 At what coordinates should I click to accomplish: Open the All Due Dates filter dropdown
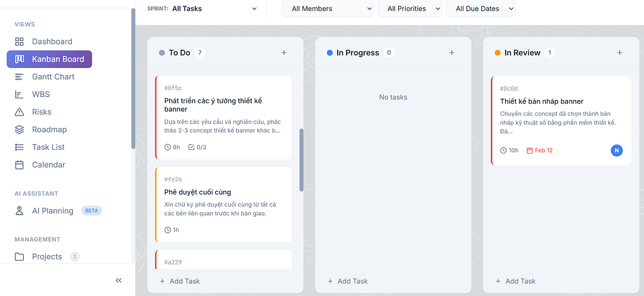coord(480,9)
